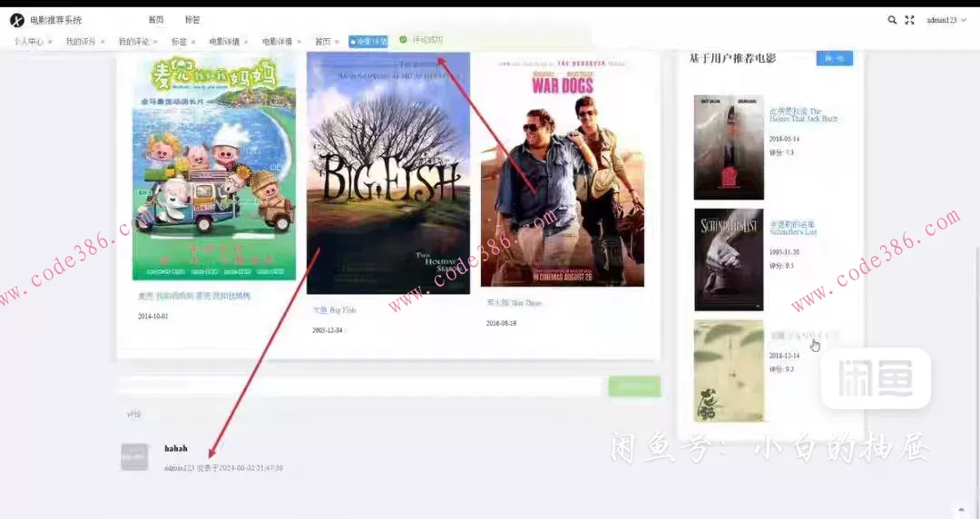Close the 首页 tab in the tab bar
980x519 pixels.
point(338,42)
